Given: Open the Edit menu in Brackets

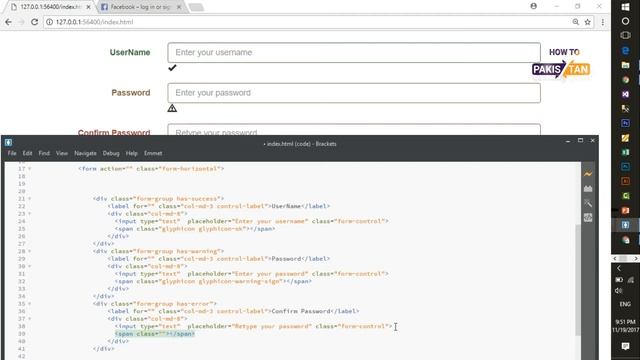Looking at the screenshot, I should click(27, 153).
